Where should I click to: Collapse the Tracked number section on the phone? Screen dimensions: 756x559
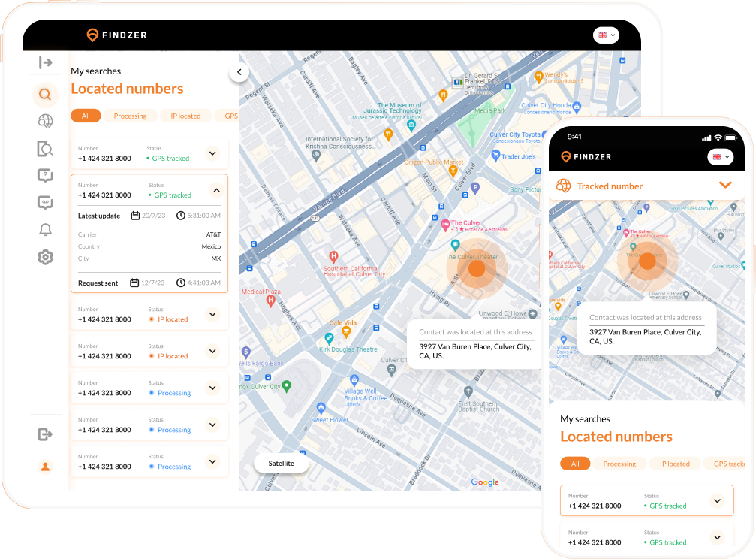point(725,185)
